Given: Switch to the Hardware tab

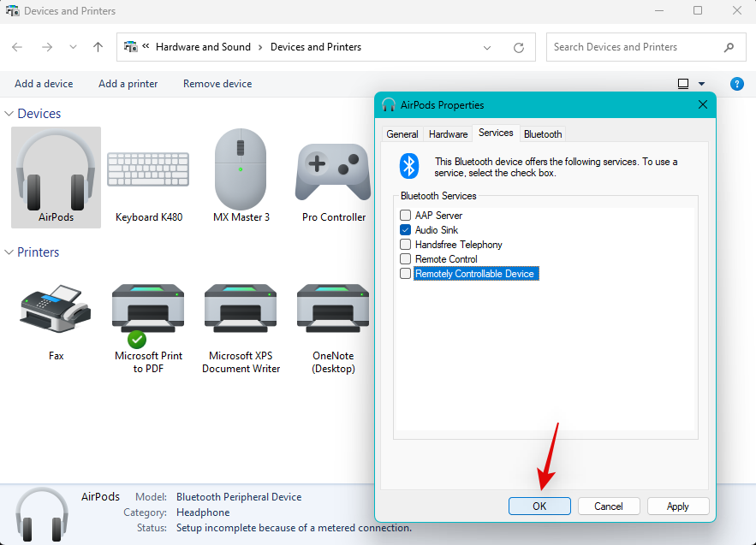Looking at the screenshot, I should (449, 134).
